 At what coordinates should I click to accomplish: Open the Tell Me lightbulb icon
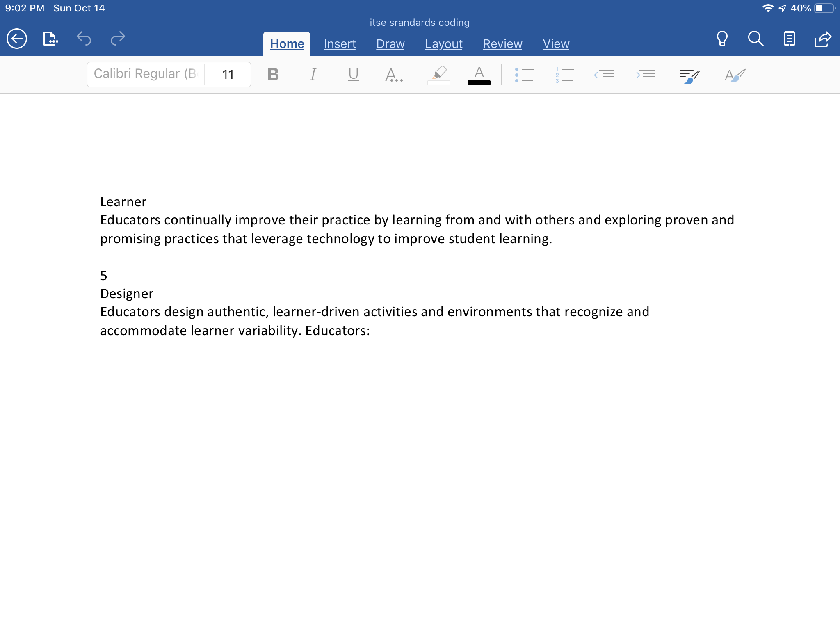coord(722,39)
